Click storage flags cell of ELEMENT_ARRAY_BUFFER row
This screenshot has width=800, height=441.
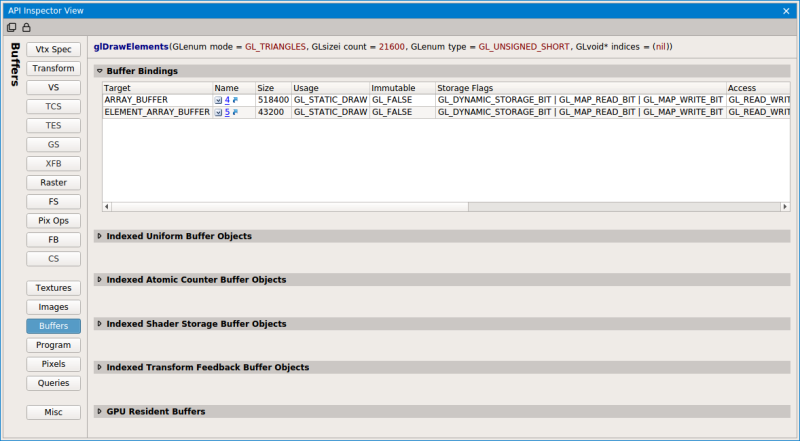click(581, 112)
